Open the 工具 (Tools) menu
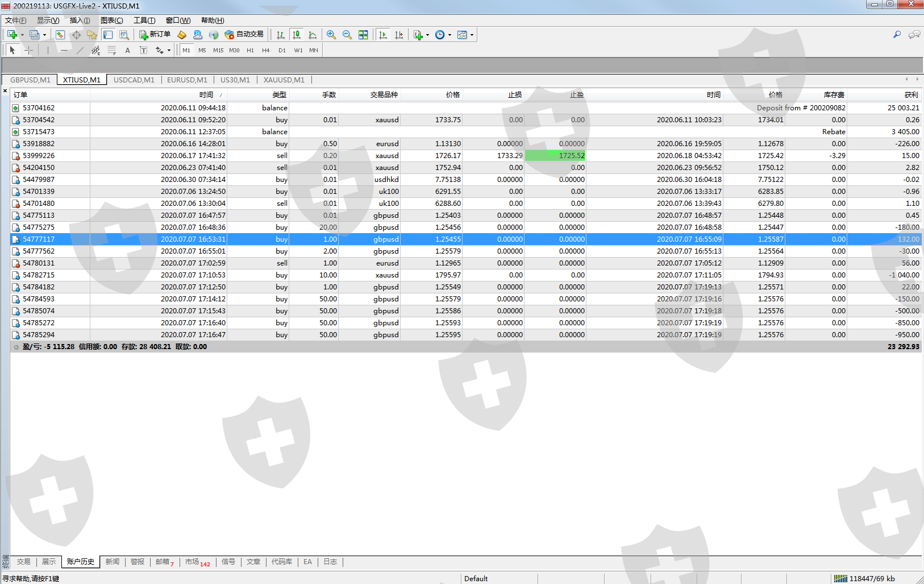Viewport: 924px width, 584px height. 144,20
